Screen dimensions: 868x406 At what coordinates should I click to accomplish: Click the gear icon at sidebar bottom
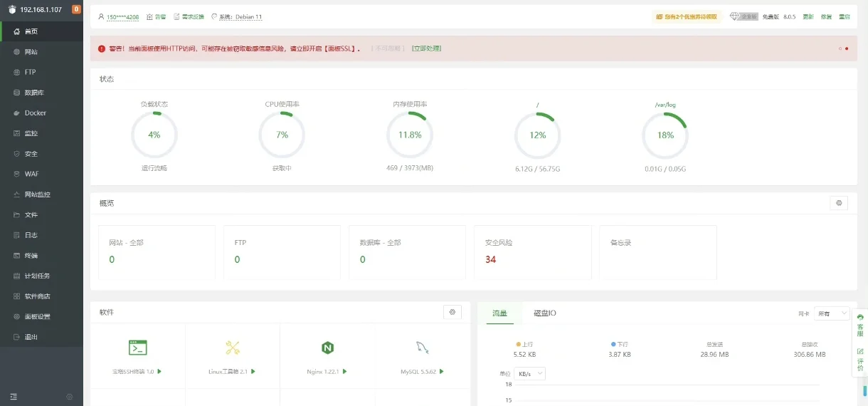pyautogui.click(x=70, y=396)
